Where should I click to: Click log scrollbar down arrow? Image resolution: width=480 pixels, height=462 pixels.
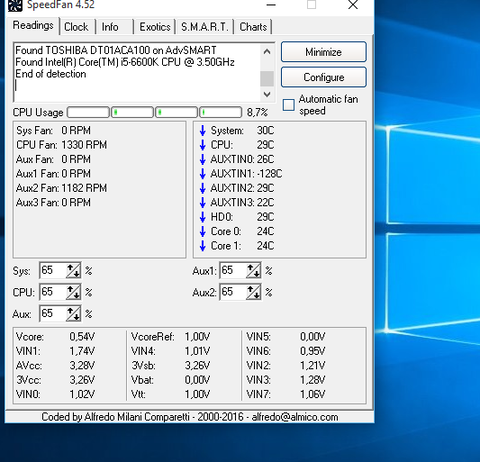(267, 94)
